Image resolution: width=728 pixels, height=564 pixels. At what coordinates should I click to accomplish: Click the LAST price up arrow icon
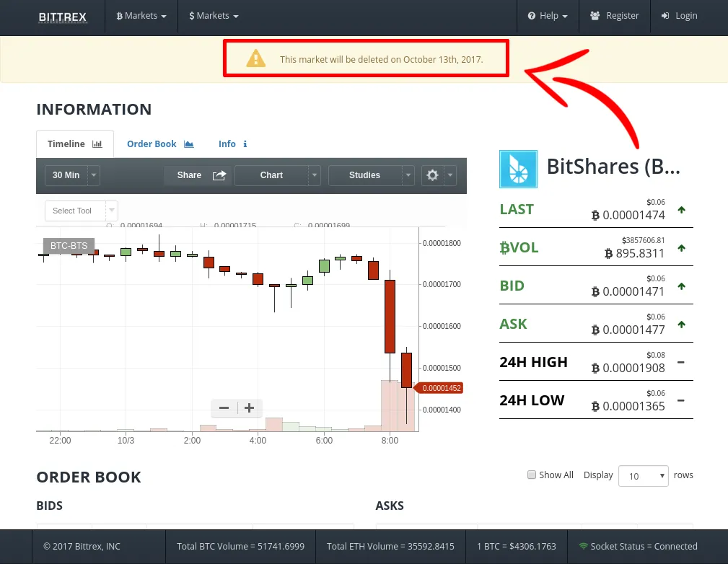coord(681,210)
